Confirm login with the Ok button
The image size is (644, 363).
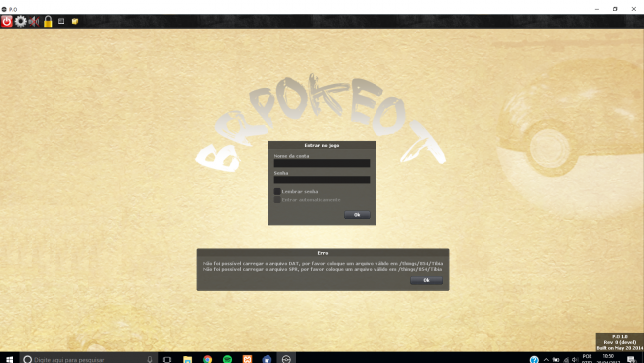pos(357,215)
